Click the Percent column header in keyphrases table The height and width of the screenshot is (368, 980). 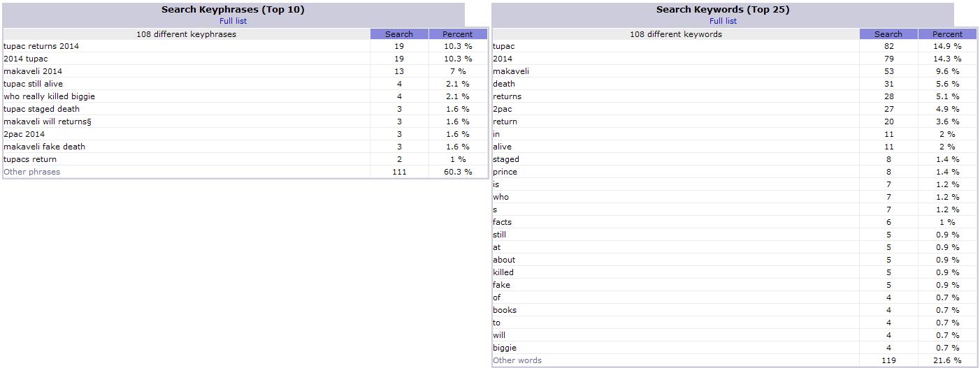pos(458,34)
